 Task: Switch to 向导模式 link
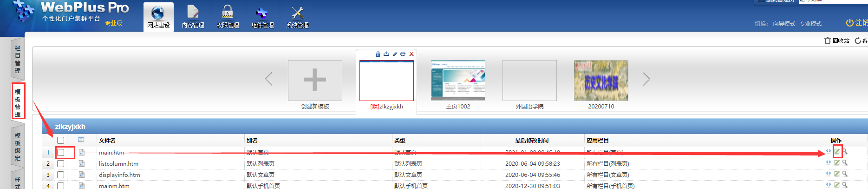[784, 24]
